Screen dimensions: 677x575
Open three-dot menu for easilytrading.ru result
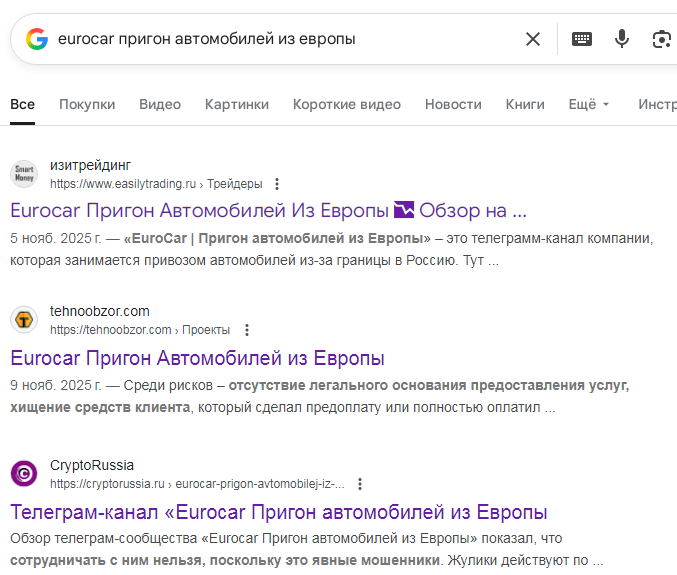277,184
